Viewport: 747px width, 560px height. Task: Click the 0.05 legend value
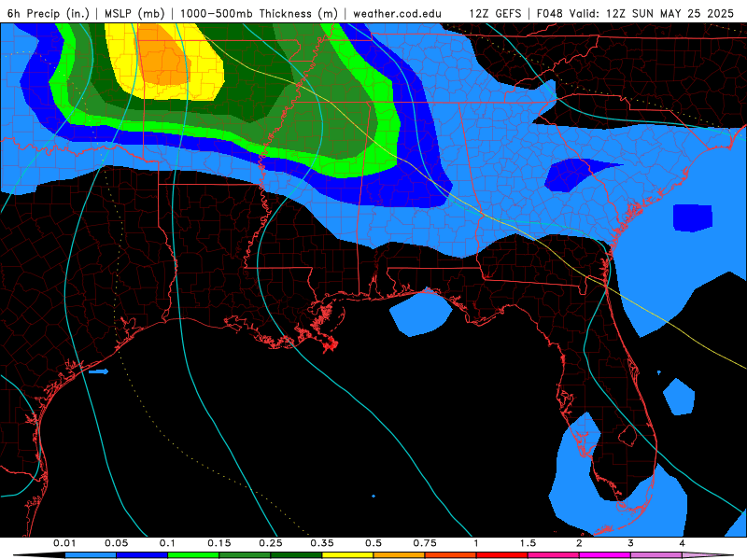(x=116, y=543)
